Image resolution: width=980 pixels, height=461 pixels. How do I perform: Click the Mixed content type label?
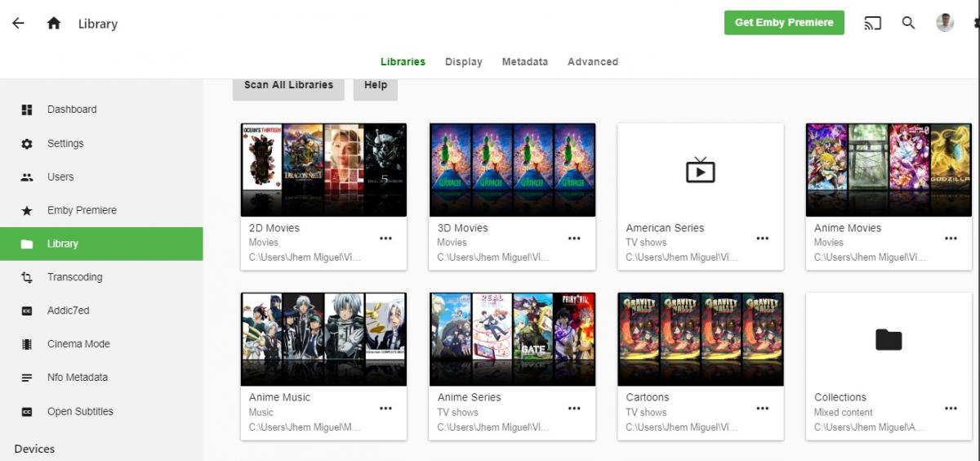[x=844, y=413]
